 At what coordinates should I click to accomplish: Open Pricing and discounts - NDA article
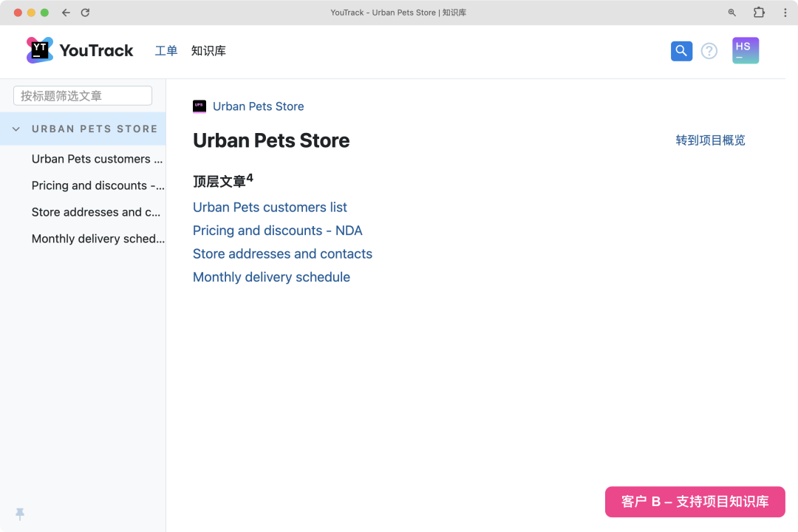coord(277,231)
